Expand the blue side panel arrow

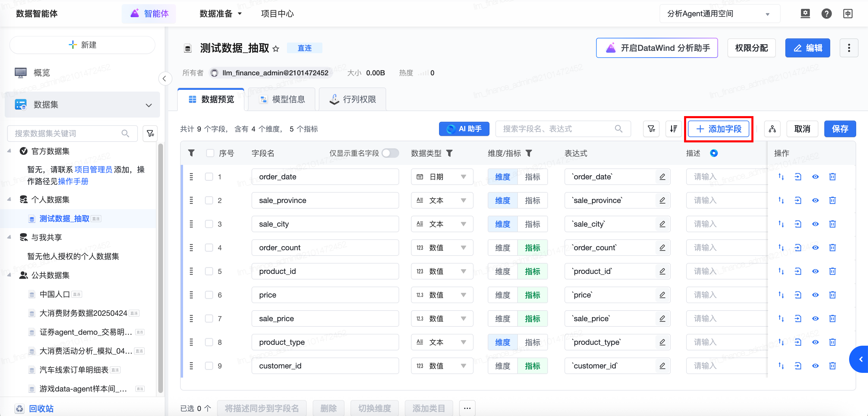coord(859,359)
